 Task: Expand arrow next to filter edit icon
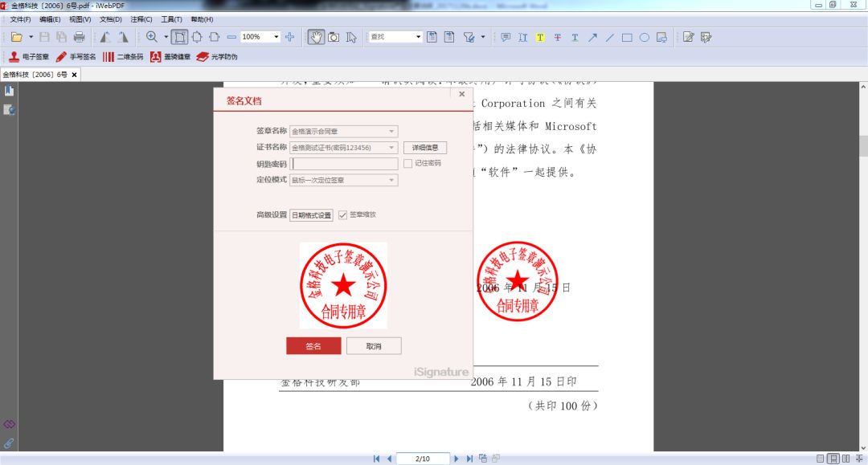coord(483,37)
